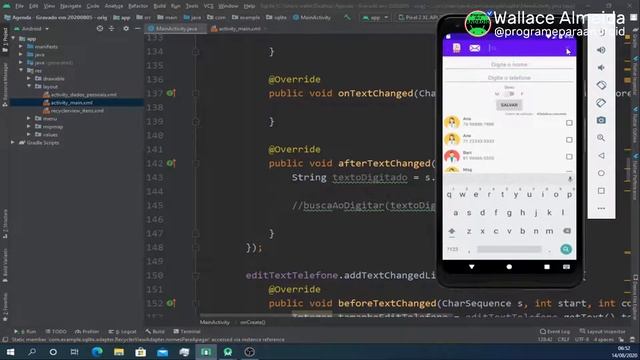Open the Layout Inspector
Image resolution: width=640 pixels, height=360 pixels.
point(602,331)
